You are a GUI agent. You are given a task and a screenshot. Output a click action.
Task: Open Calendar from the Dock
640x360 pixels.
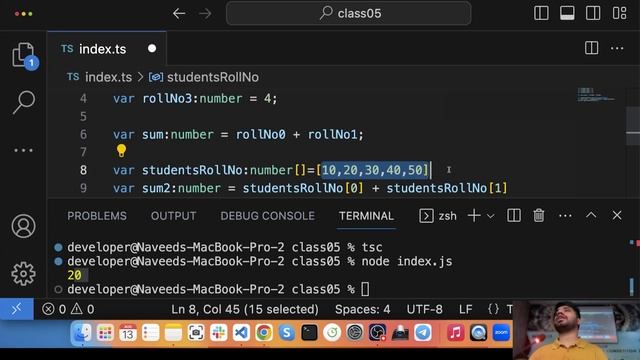pos(128,333)
